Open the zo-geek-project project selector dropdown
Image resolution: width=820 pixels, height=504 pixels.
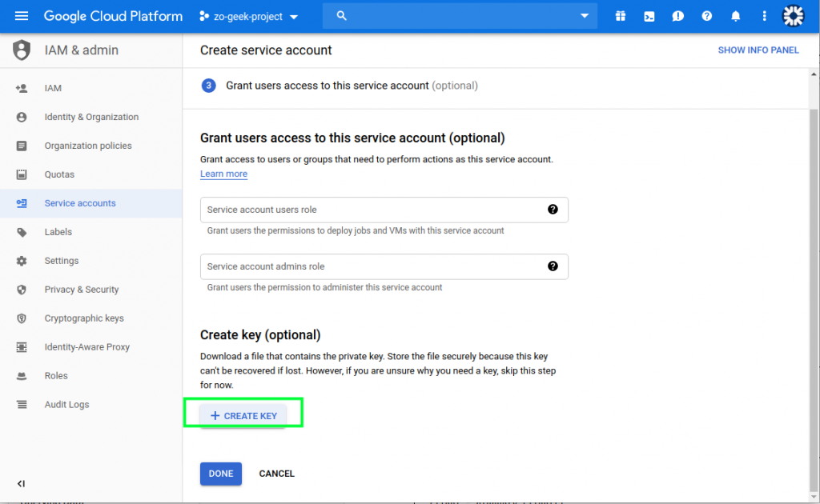pyautogui.click(x=248, y=17)
